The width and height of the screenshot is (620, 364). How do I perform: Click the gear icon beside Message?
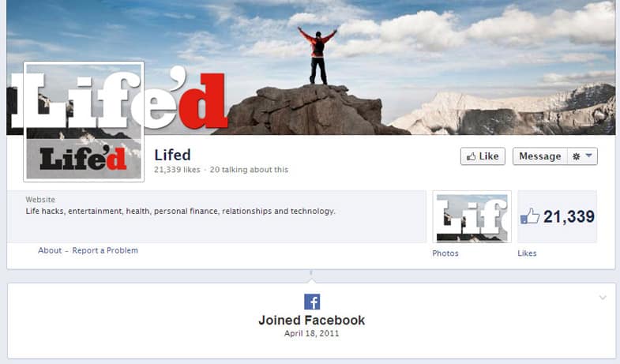(576, 157)
